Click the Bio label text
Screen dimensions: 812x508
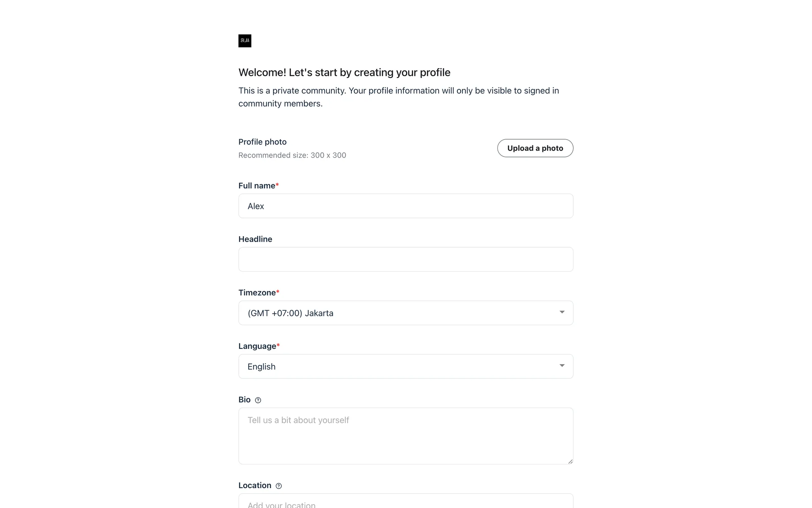click(244, 400)
